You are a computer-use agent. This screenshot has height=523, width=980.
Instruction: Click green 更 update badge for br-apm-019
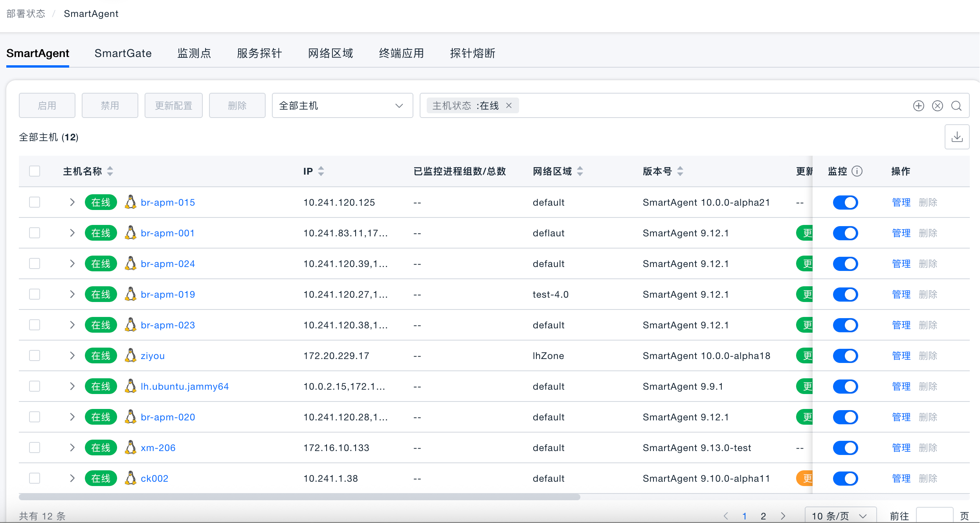coord(804,294)
